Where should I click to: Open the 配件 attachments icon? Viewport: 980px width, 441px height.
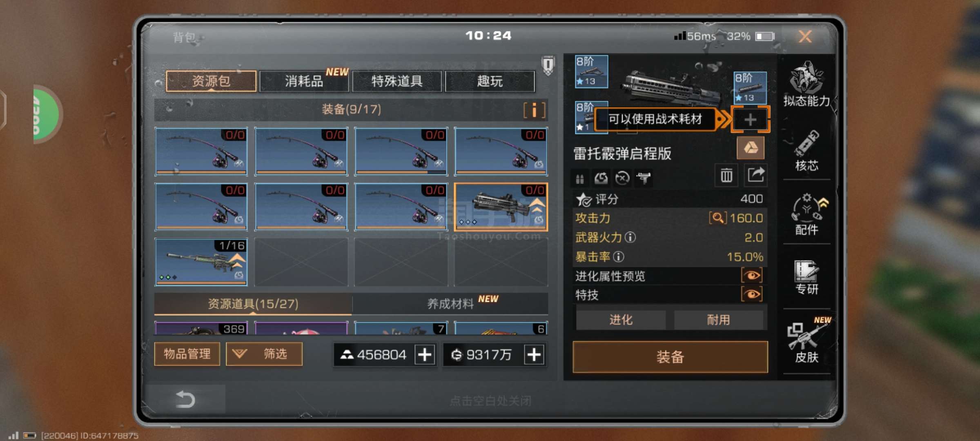806,215
